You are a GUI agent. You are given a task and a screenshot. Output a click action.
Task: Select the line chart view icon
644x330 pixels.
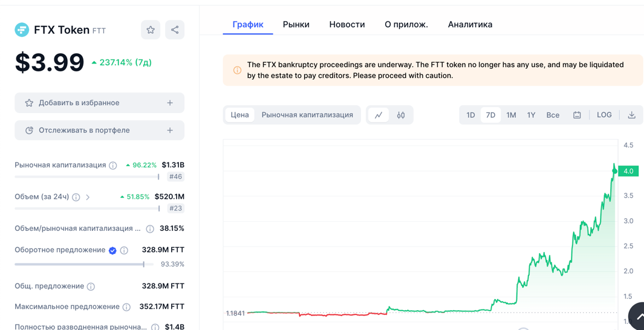tap(379, 115)
